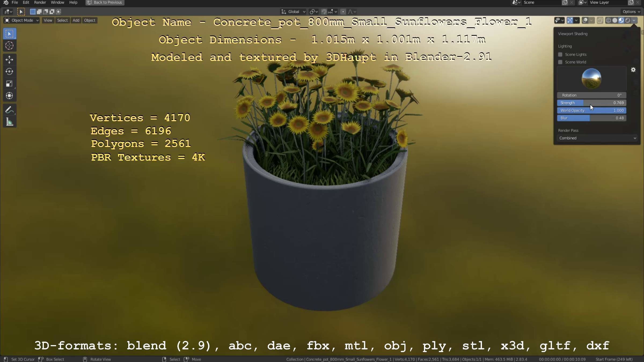Select the Measure tool
Screen dimensions: 644x362
coord(9,122)
